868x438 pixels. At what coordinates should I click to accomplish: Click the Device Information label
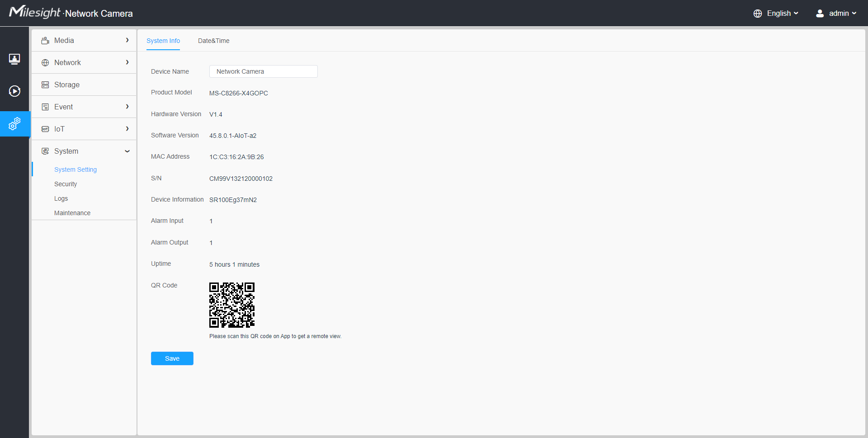point(177,199)
